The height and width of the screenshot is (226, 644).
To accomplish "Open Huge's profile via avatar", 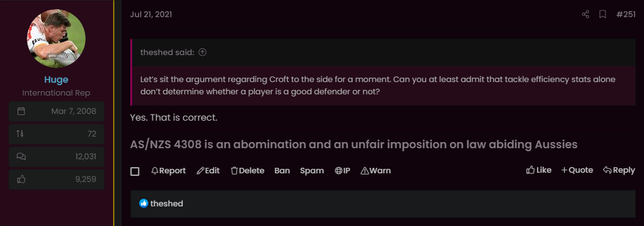I will point(56,38).
